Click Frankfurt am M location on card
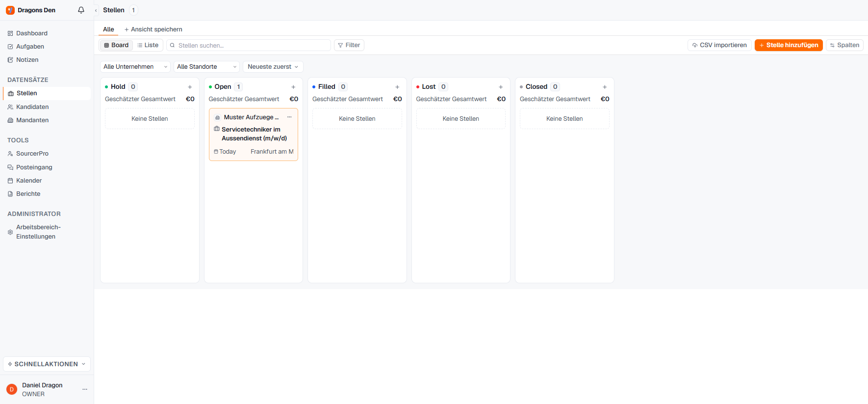 (272, 152)
